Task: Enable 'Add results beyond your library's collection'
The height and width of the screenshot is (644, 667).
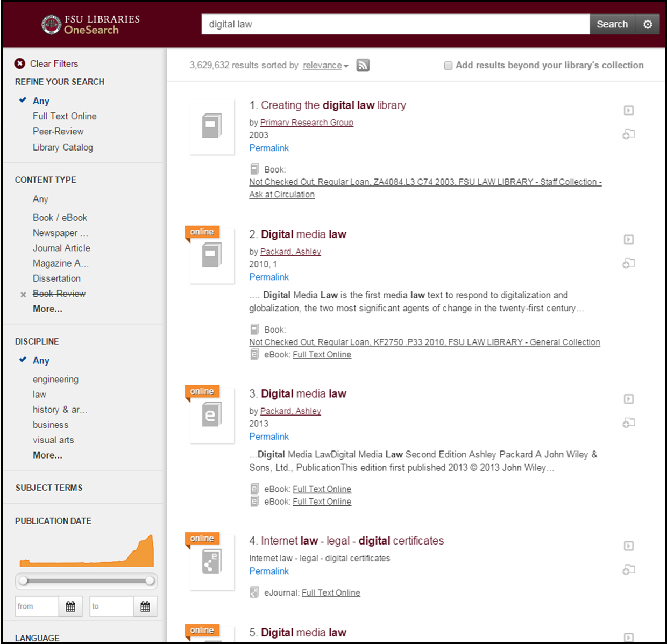Action: coord(448,65)
